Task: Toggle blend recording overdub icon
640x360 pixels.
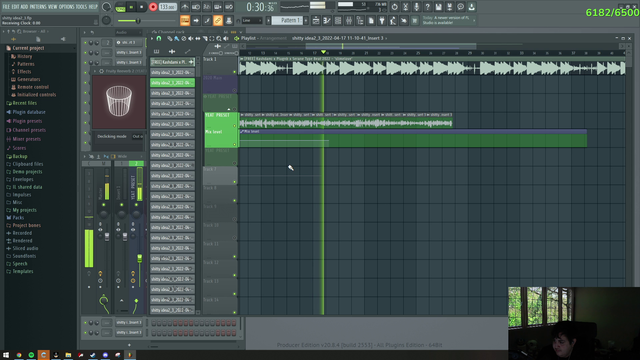Action: (x=218, y=7)
